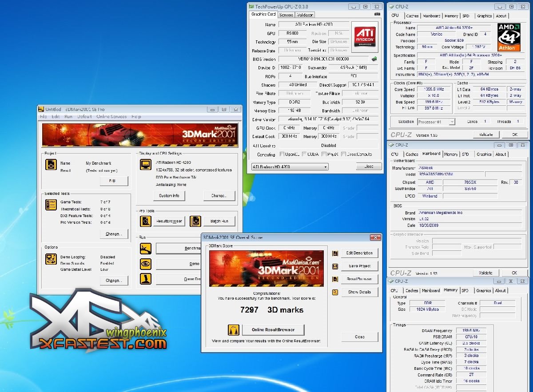Click the Batch Run button

pyautogui.click(x=219, y=221)
